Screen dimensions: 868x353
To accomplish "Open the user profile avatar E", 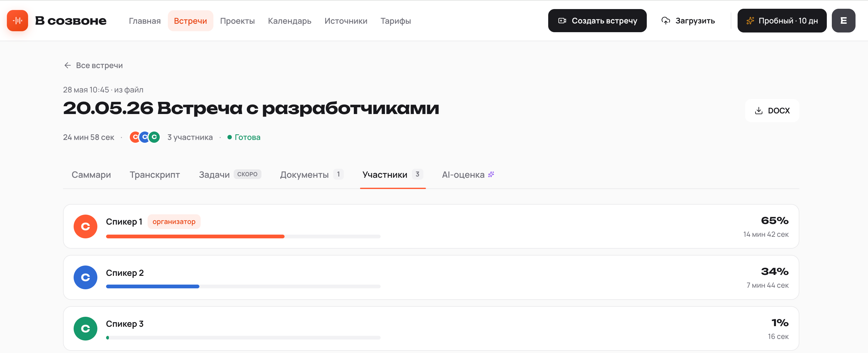I will [843, 21].
